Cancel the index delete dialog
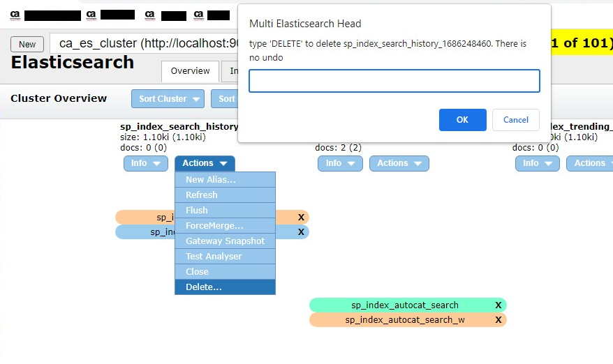Screen dimensions: 613x364 tap(516, 120)
